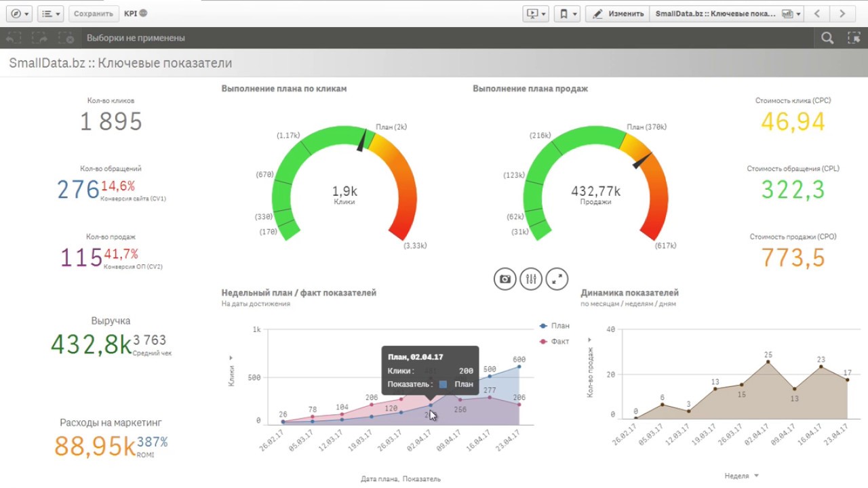Open the SmallData.bz sheet selector dropdown
The width and height of the screenshot is (868, 488).
pos(726,14)
